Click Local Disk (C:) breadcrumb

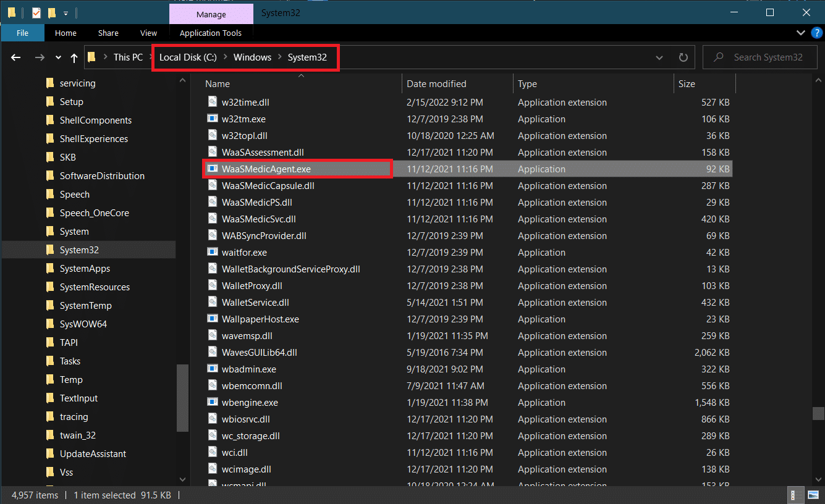(188, 57)
